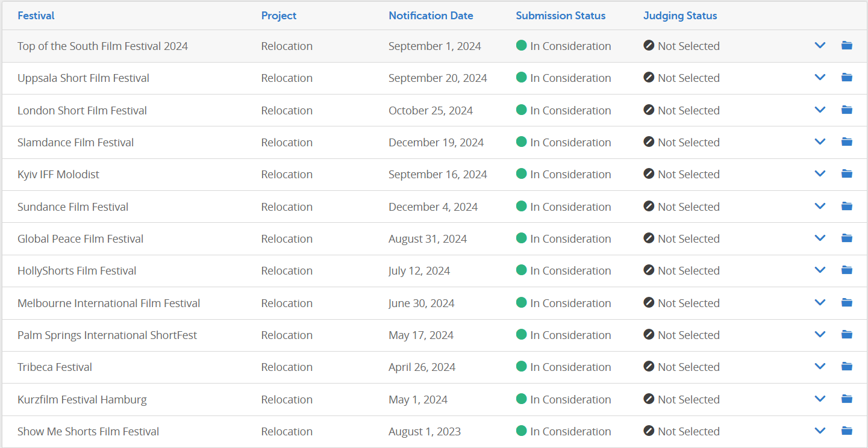This screenshot has height=448, width=868.
Task: Open folder icon for Global Peace Film Festival
Action: pos(847,238)
